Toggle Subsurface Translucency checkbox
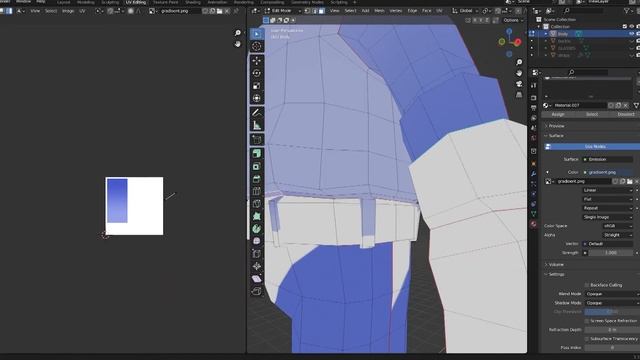 click(x=587, y=339)
